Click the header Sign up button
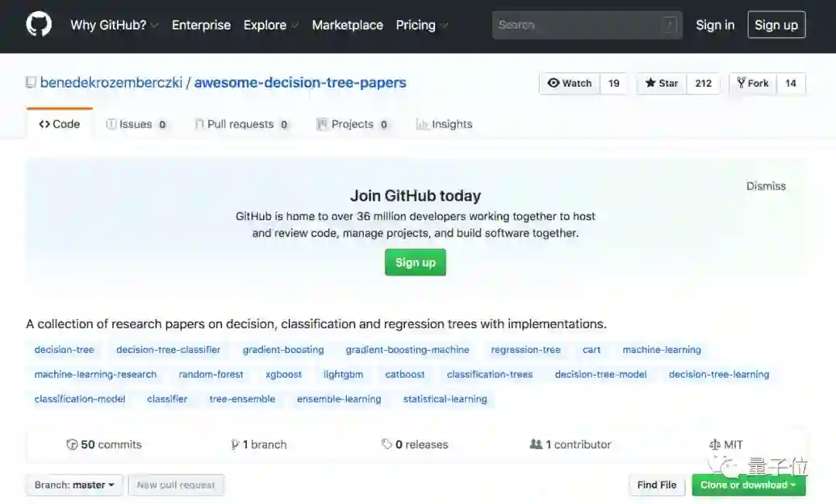This screenshot has width=836, height=504. coord(776,25)
